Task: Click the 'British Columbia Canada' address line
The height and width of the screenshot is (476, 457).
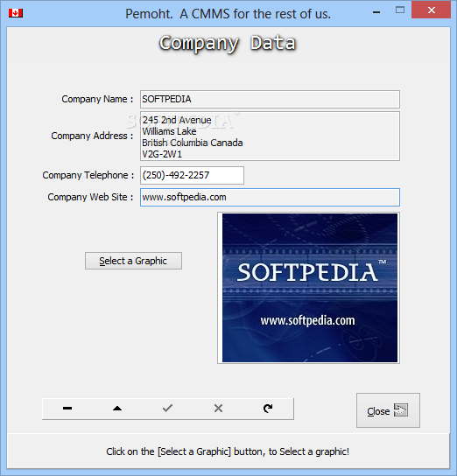Action: [193, 143]
